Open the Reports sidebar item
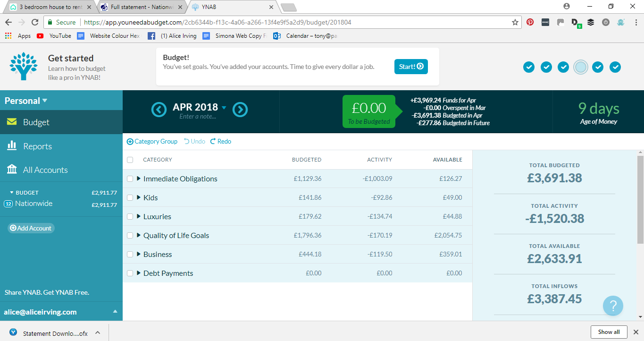 pyautogui.click(x=61, y=146)
